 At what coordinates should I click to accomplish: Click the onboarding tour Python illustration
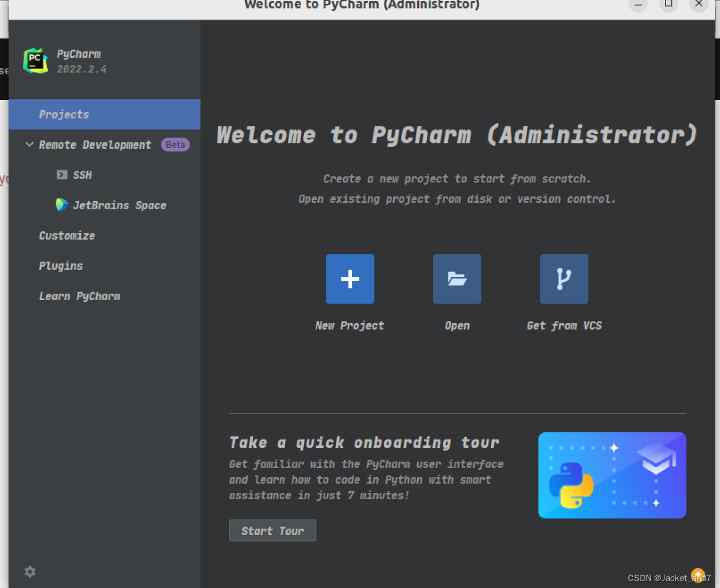612,475
